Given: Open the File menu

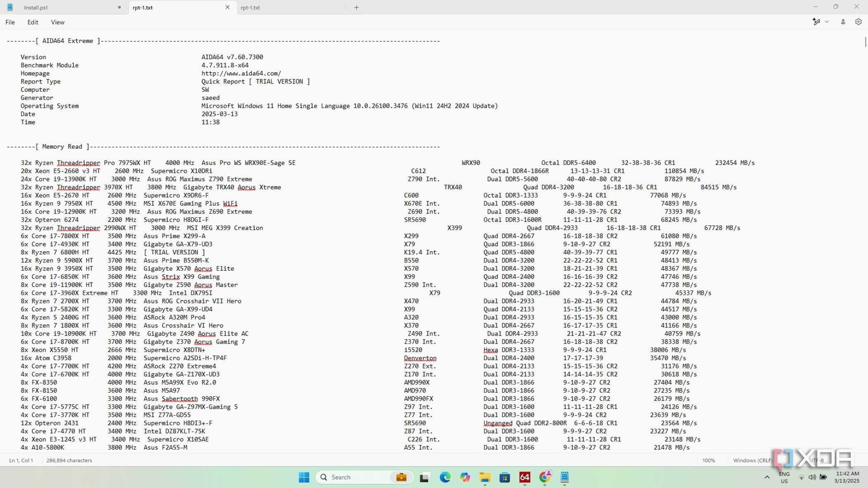Looking at the screenshot, I should (10, 22).
